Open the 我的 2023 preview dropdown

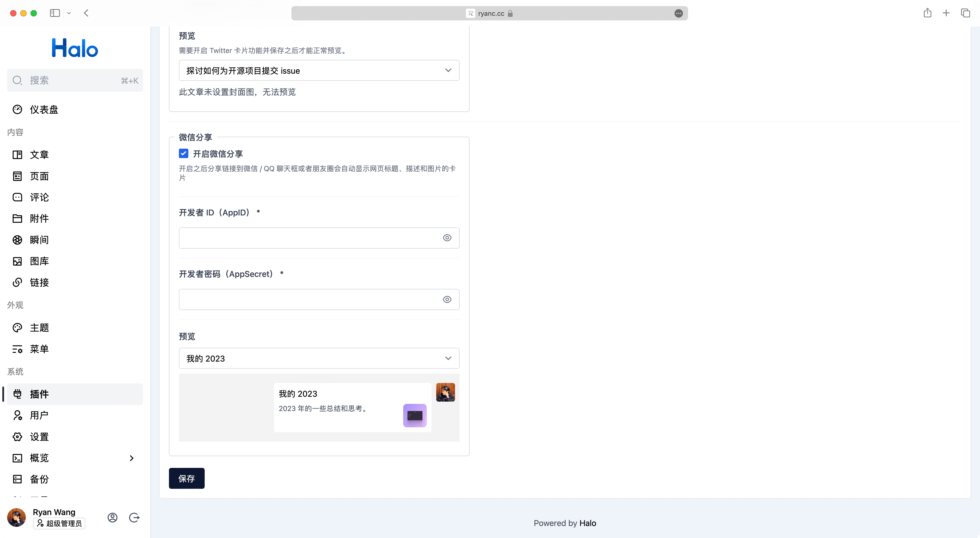point(319,358)
